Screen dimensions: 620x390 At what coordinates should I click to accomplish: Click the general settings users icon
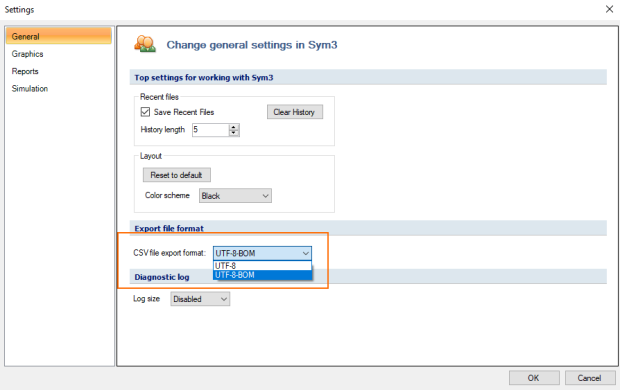145,44
